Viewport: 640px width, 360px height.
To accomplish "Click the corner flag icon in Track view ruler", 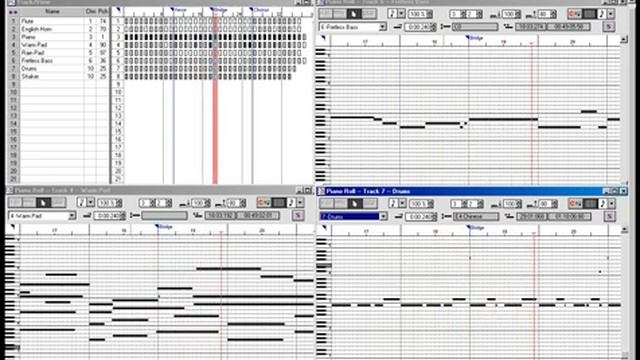I will point(118,10).
